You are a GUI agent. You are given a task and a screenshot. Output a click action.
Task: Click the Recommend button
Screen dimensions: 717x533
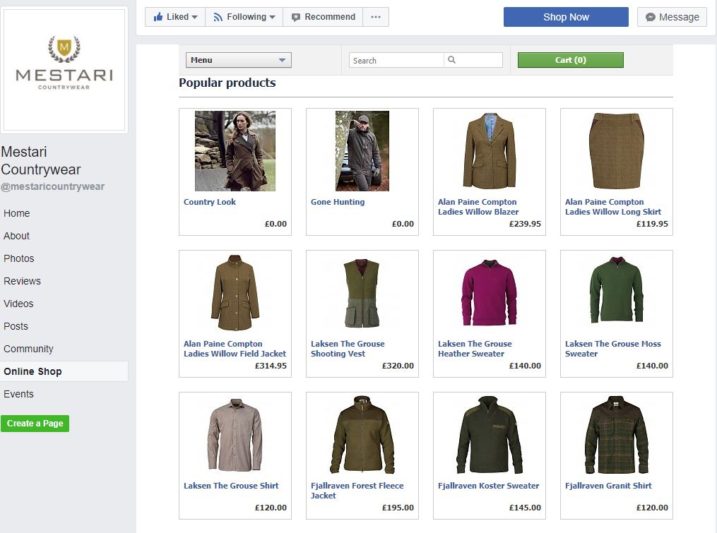tap(323, 17)
